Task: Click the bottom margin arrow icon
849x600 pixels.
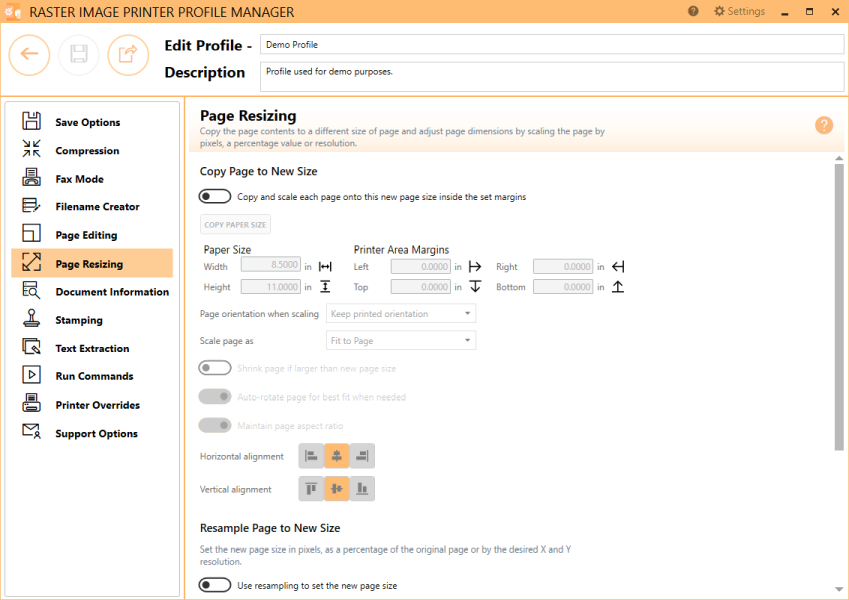Action: 618,286
